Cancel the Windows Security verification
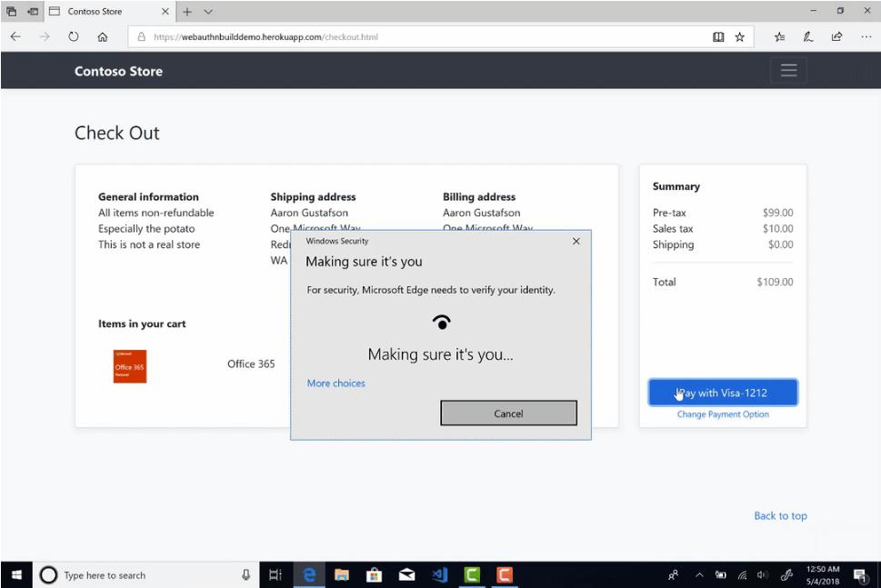 coord(508,414)
